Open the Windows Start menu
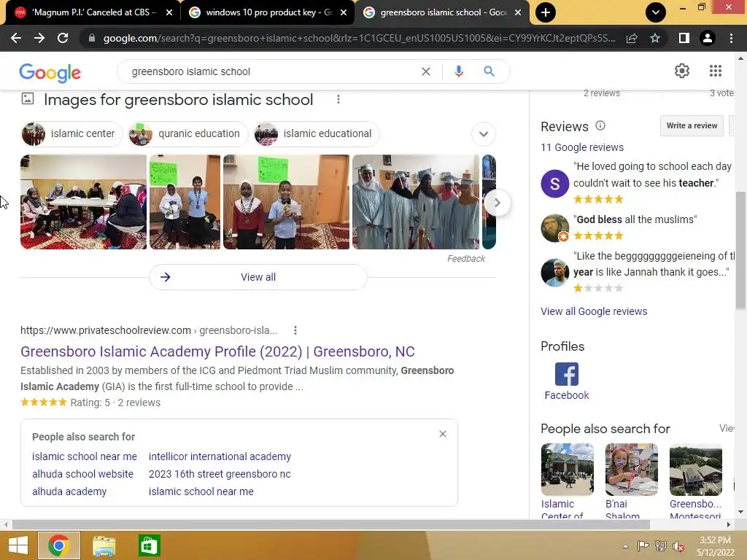This screenshot has height=560, width=747. (18, 545)
